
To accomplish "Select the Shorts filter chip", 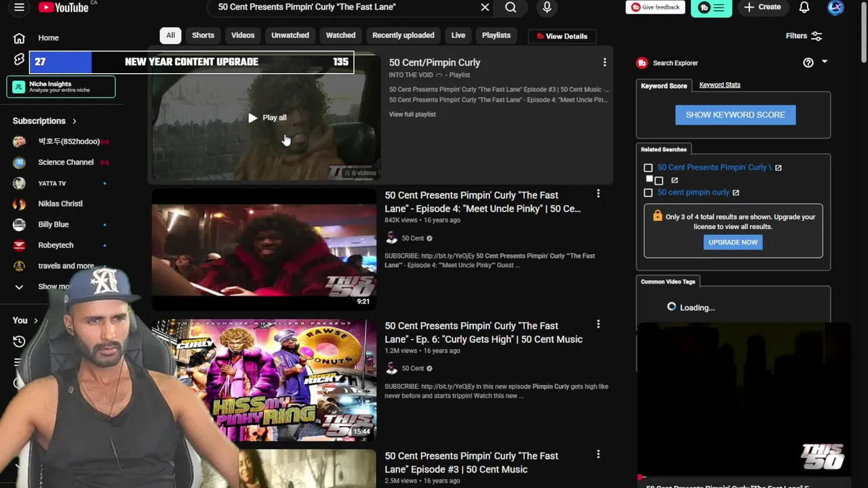I will (x=203, y=35).
